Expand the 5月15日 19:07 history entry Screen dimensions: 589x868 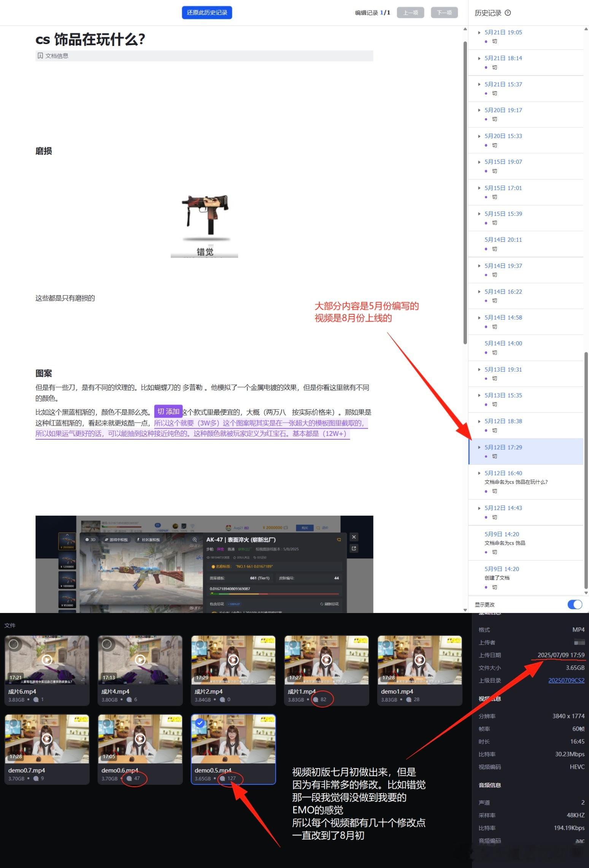[x=479, y=162]
